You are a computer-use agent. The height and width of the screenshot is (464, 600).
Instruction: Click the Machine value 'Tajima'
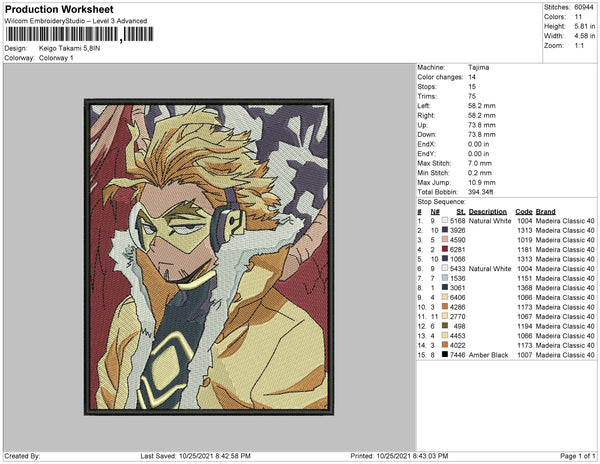[x=479, y=67]
